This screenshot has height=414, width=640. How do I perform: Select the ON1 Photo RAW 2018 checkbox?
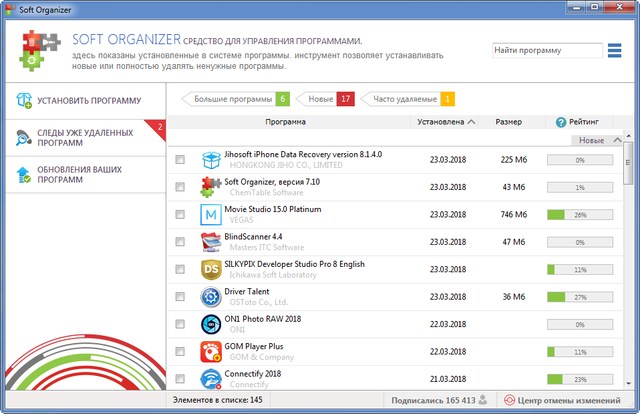[x=180, y=325]
